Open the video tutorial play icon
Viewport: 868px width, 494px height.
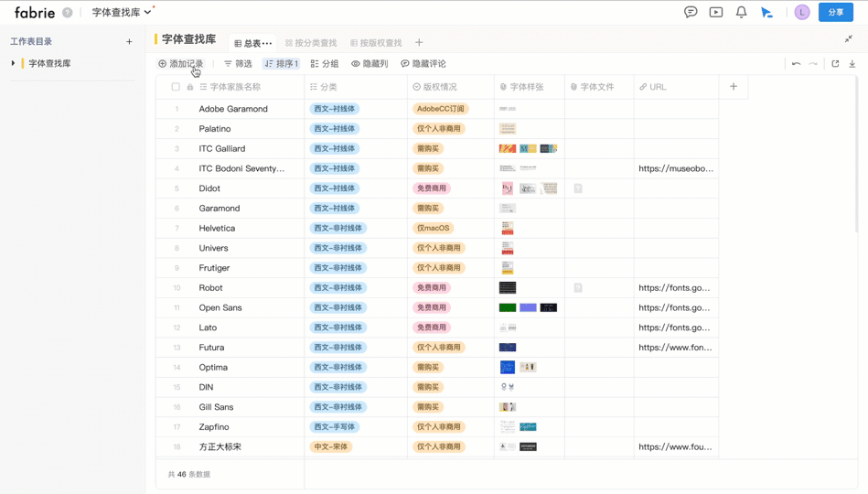716,12
